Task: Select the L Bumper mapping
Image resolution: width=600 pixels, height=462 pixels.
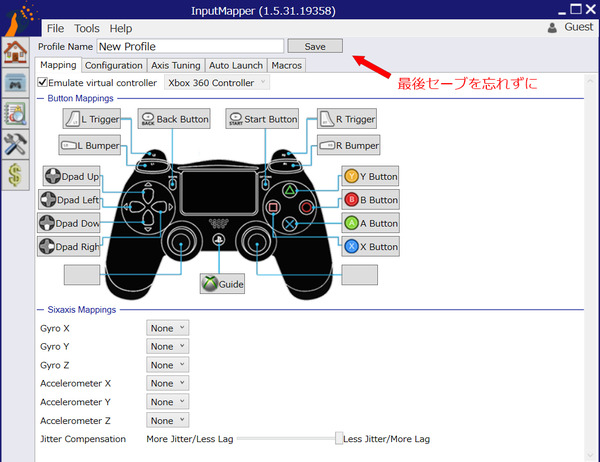Action: [x=90, y=145]
